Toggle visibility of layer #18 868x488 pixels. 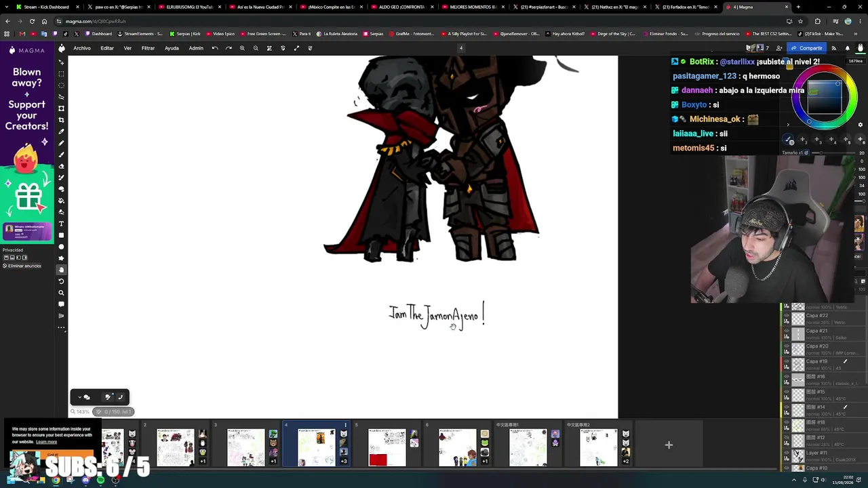click(787, 423)
